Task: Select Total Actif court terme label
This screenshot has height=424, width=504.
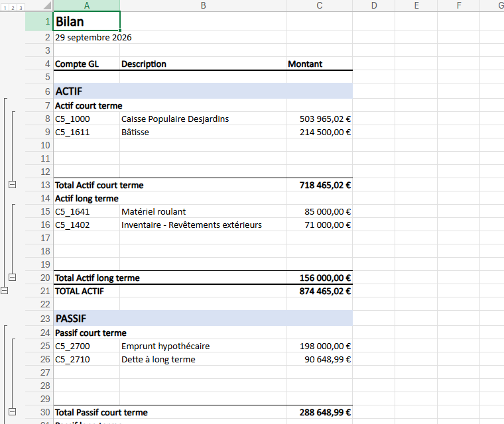Action: click(x=86, y=185)
